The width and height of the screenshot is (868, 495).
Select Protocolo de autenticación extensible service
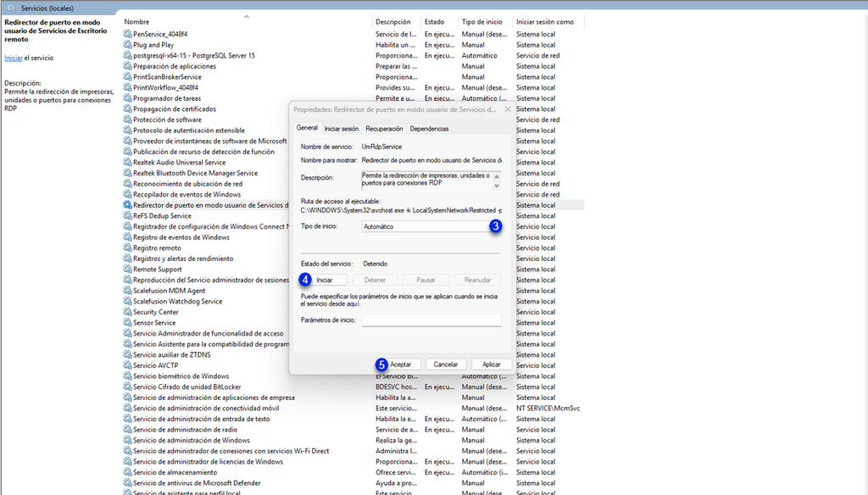coord(189,131)
